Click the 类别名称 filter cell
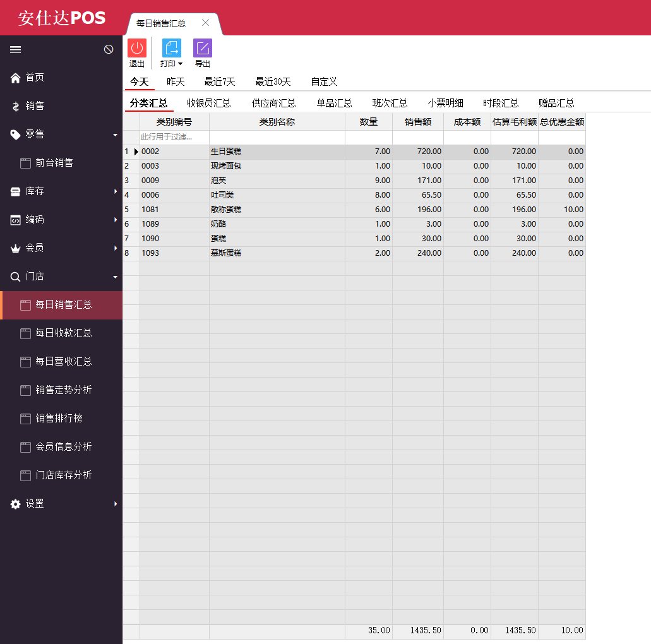Viewport: 651px width, 644px height. 277,137
